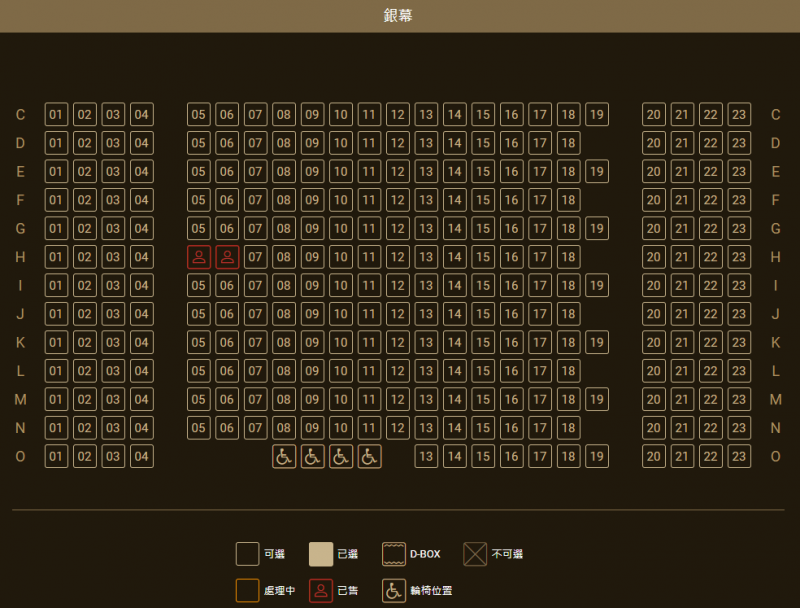Click the 銀幕 screen header bar
This screenshot has width=800, height=608.
click(400, 16)
